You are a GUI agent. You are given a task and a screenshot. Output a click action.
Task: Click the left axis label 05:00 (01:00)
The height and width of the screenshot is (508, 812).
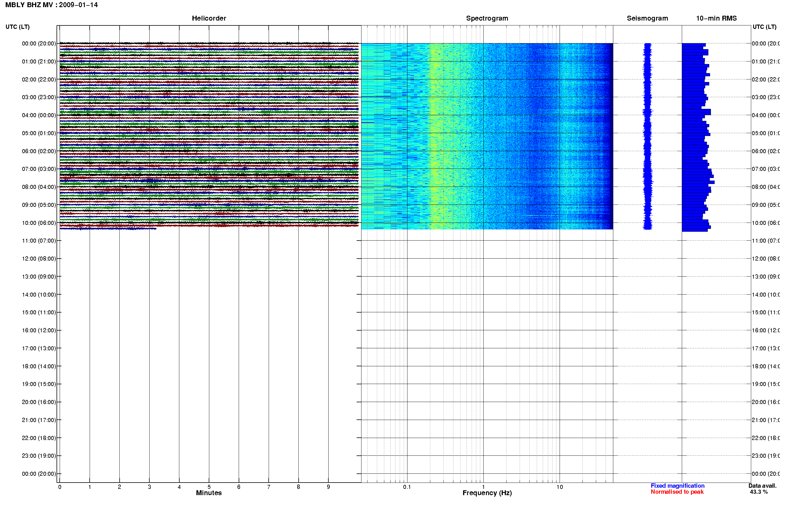[39, 133]
